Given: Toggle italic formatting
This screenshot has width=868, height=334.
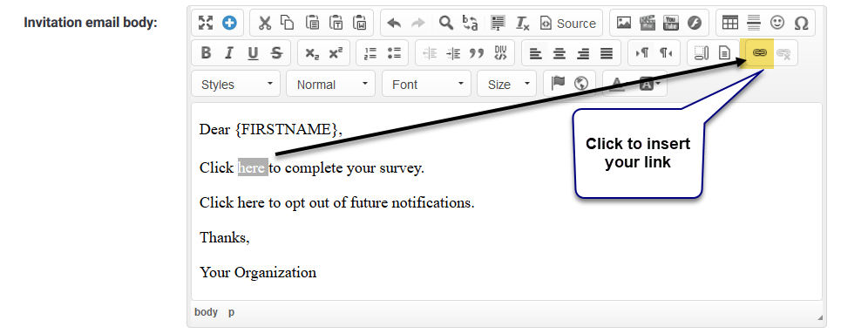Looking at the screenshot, I should (x=229, y=53).
